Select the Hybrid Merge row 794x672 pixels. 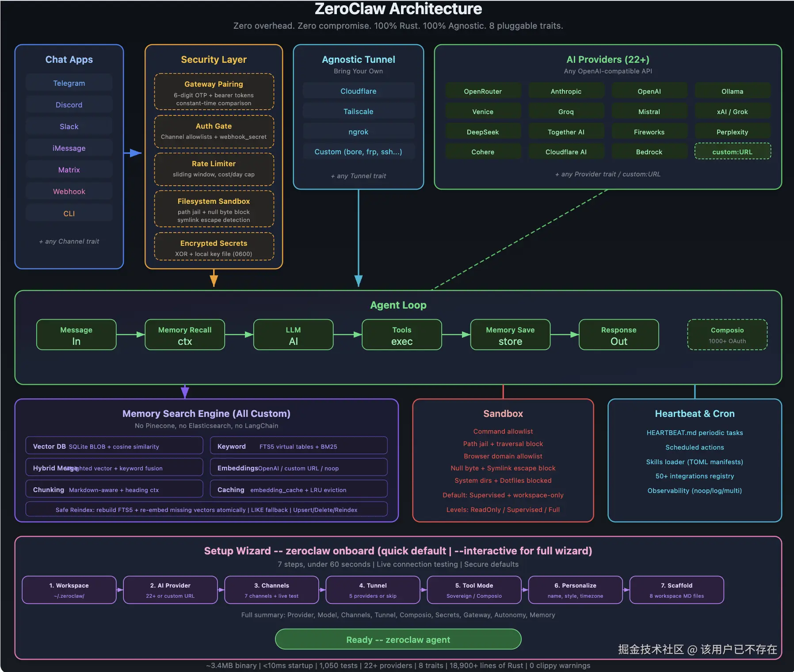click(115, 467)
